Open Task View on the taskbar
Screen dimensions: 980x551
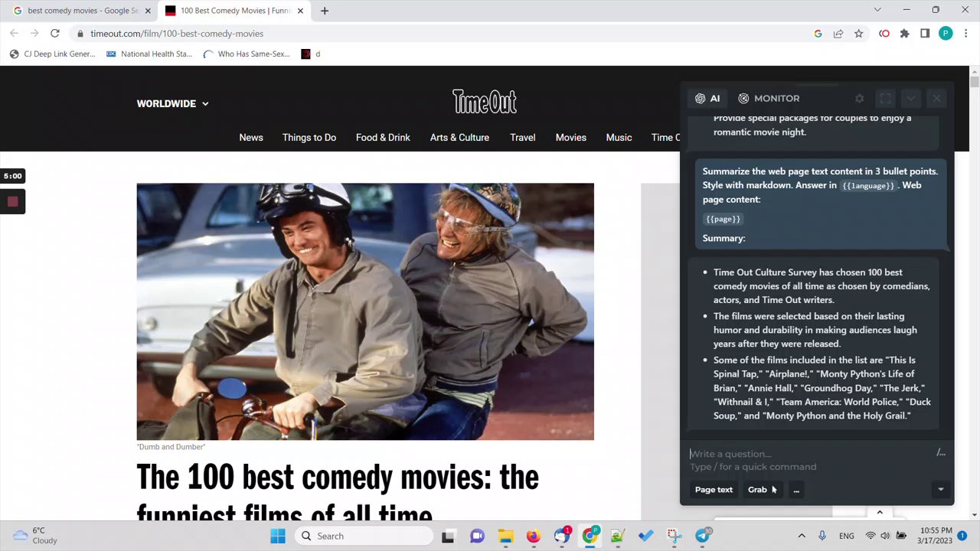coord(448,536)
